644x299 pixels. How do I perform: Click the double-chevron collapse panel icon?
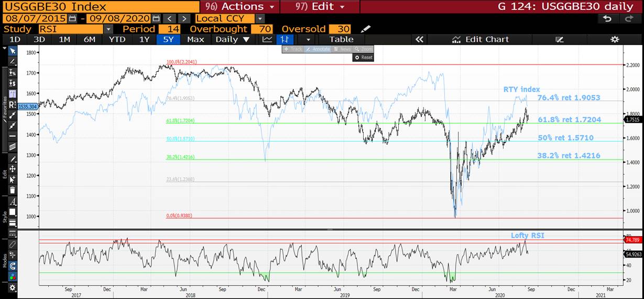click(419, 39)
